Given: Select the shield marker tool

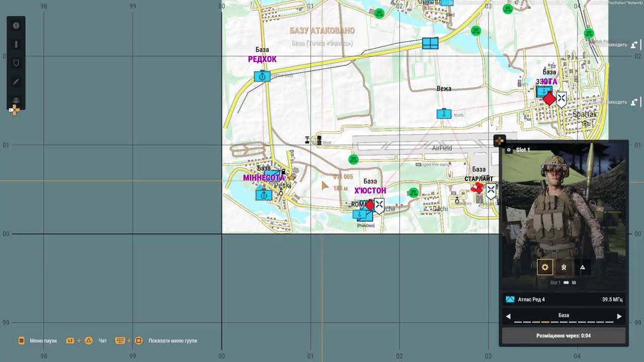Looking at the screenshot, I should 16,63.
